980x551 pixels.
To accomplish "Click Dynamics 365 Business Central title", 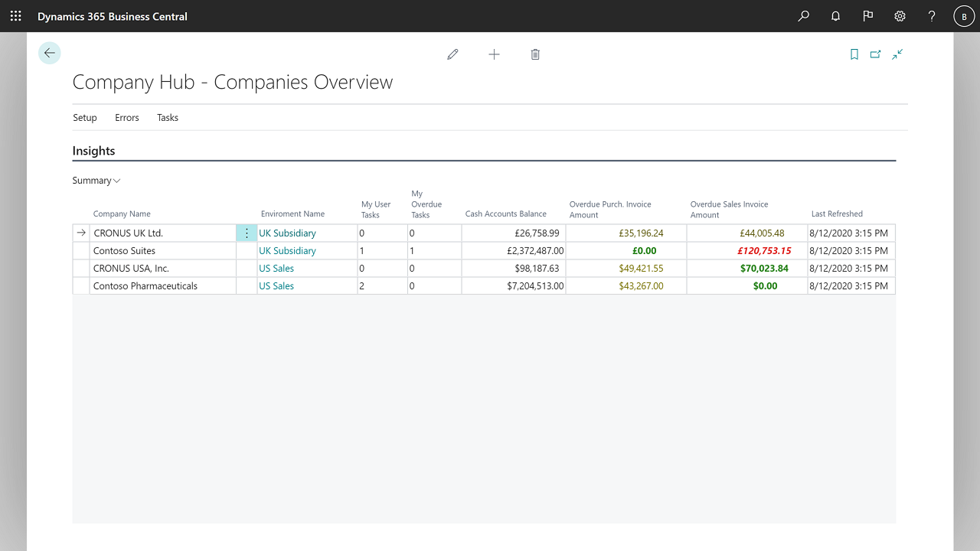I will click(x=113, y=16).
